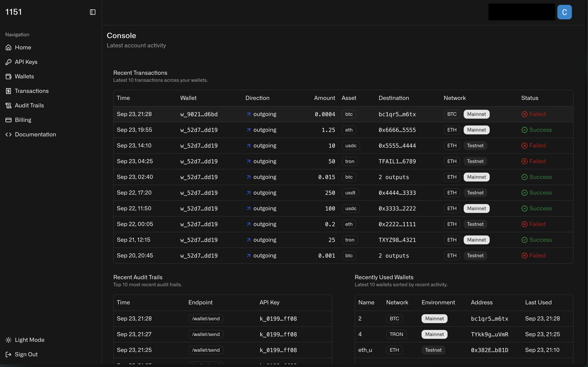This screenshot has height=367, width=588.
Task: Click the success check icon in the Sep 22, 11:50 row
Action: tap(524, 208)
